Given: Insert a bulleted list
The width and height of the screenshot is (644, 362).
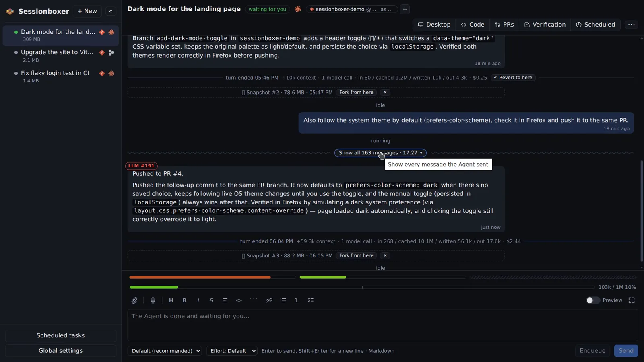Looking at the screenshot, I should pos(283,300).
